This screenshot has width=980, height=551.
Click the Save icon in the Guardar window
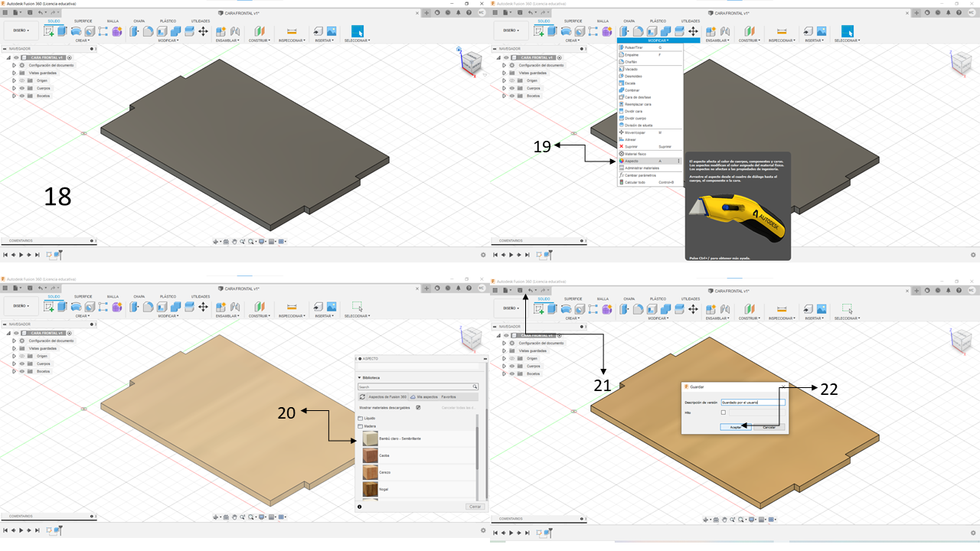click(x=520, y=291)
